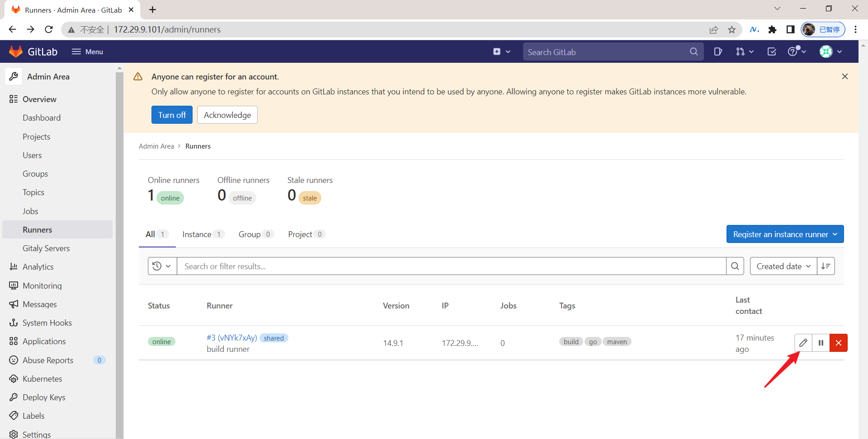
Task: Click the Monitoring monitor icon
Action: pos(14,285)
